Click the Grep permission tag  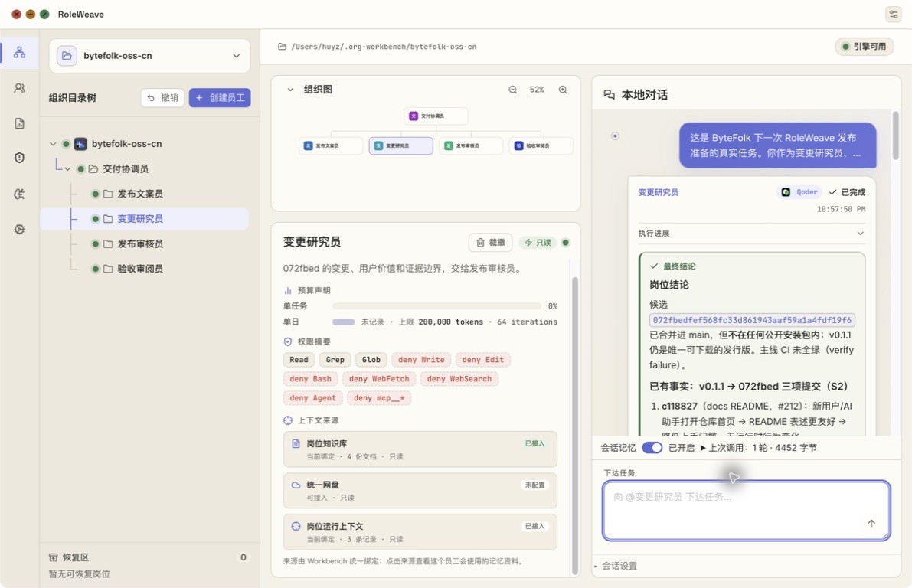[335, 359]
